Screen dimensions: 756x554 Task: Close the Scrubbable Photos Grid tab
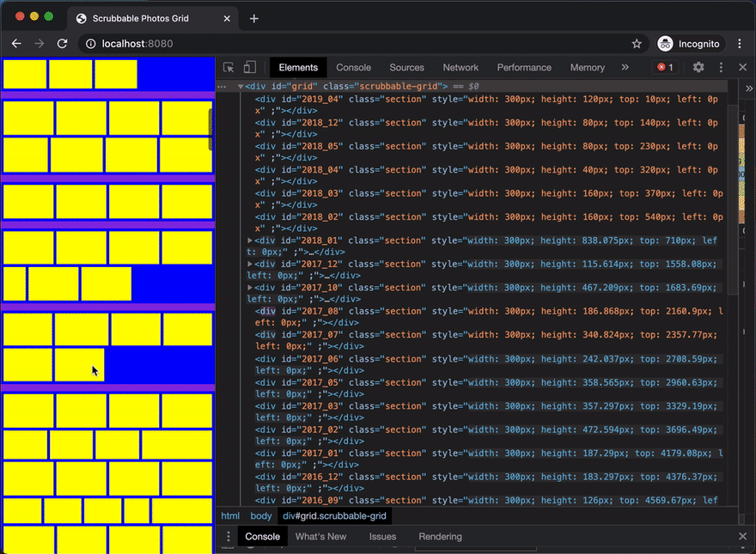click(x=227, y=18)
